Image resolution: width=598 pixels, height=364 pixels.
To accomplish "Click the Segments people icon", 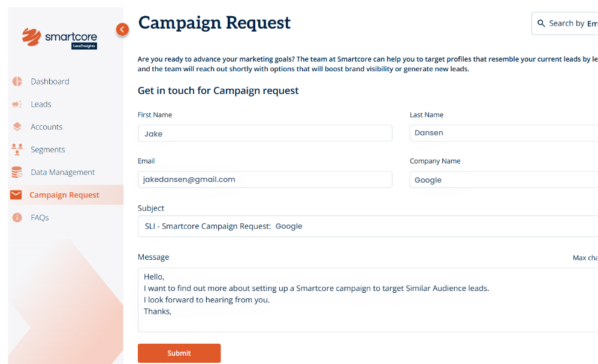I will (17, 150).
